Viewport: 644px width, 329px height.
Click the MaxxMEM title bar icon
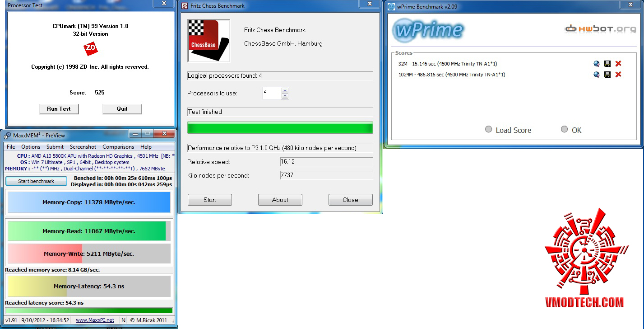(8, 135)
